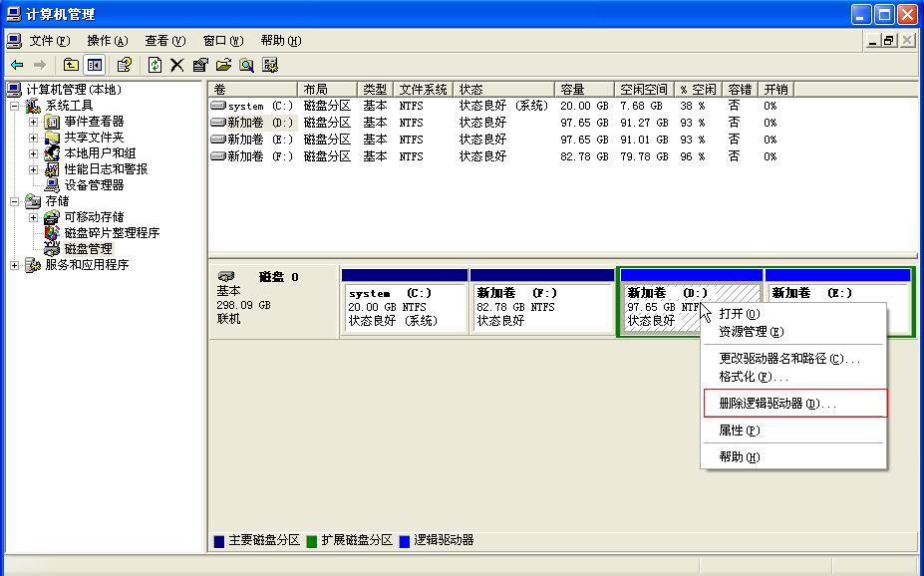
Task: Click the menu bar console document icon
Action: (x=14, y=41)
